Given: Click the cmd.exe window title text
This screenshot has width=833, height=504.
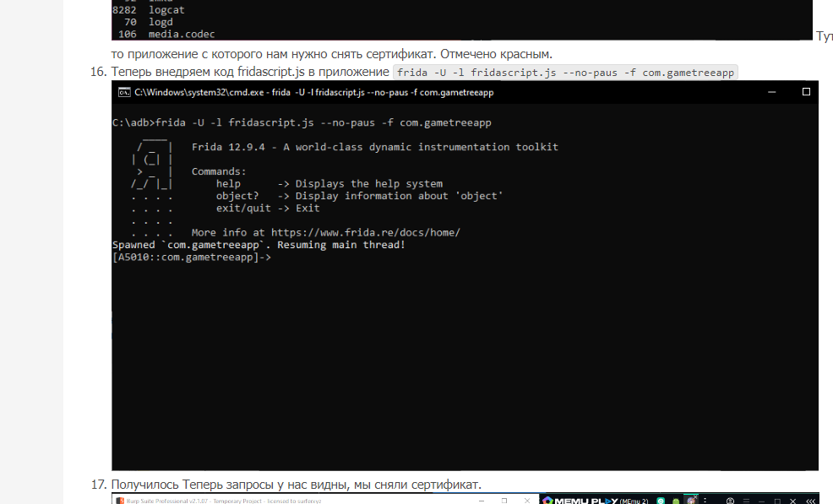Looking at the screenshot, I should point(314,92).
